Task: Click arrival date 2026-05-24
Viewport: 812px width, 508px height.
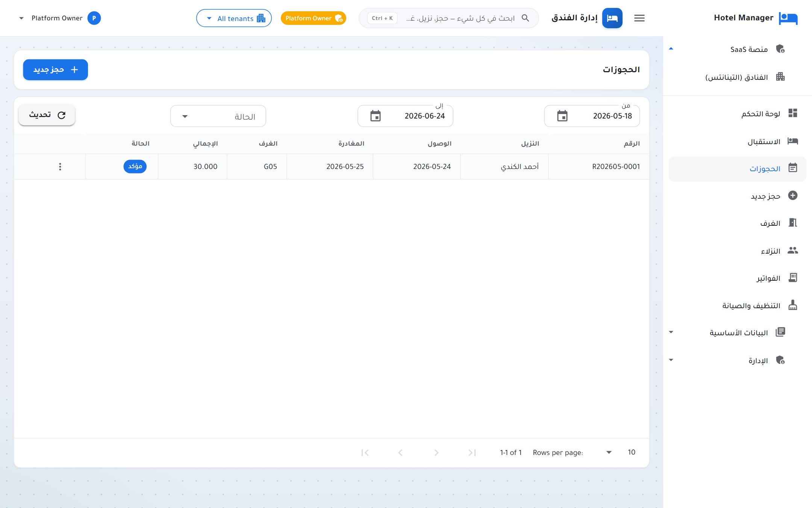Action: coord(432,167)
